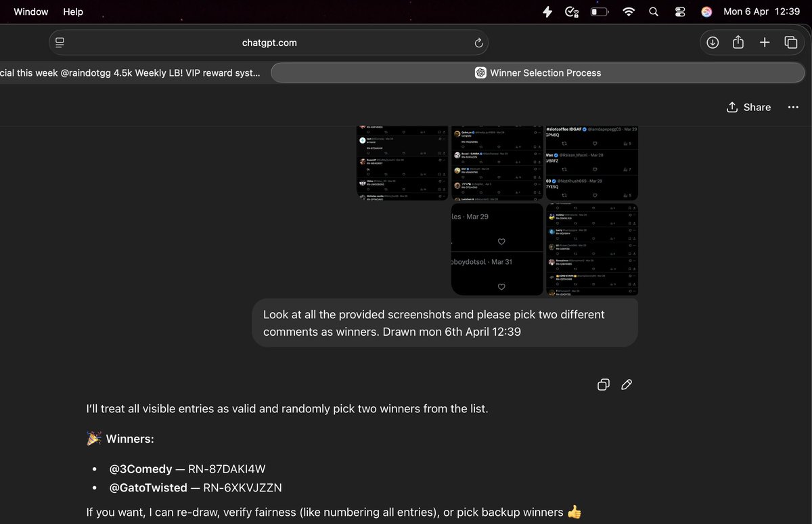Select the Winner Selection Process tab
Screen dimensions: 812x524
pyautogui.click(x=538, y=72)
